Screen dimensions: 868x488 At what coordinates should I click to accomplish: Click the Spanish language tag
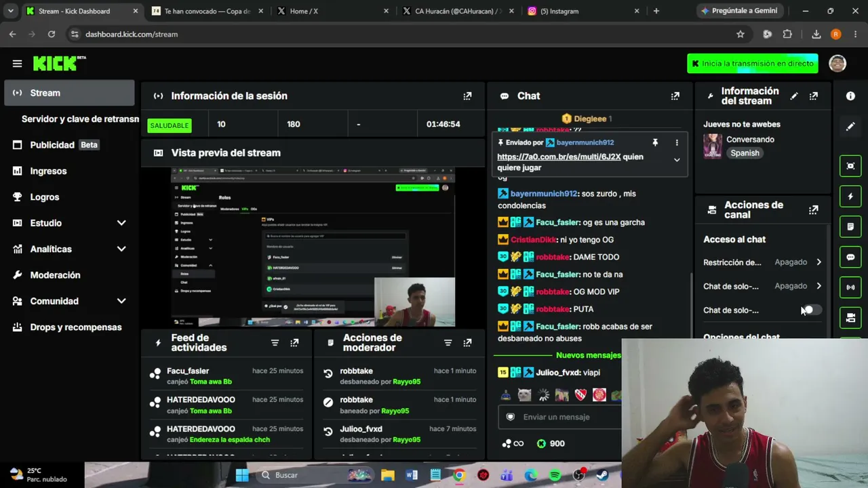click(x=745, y=153)
